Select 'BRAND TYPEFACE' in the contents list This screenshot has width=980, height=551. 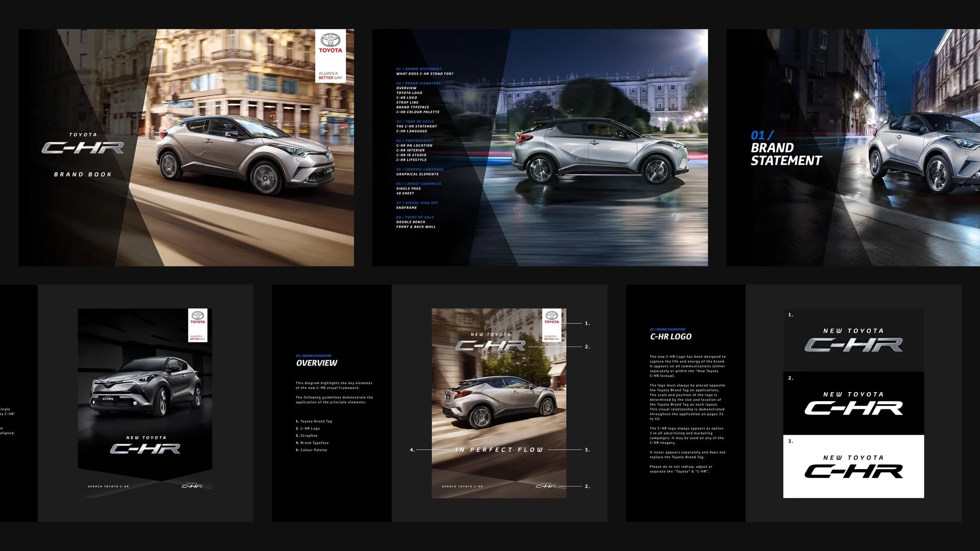412,107
